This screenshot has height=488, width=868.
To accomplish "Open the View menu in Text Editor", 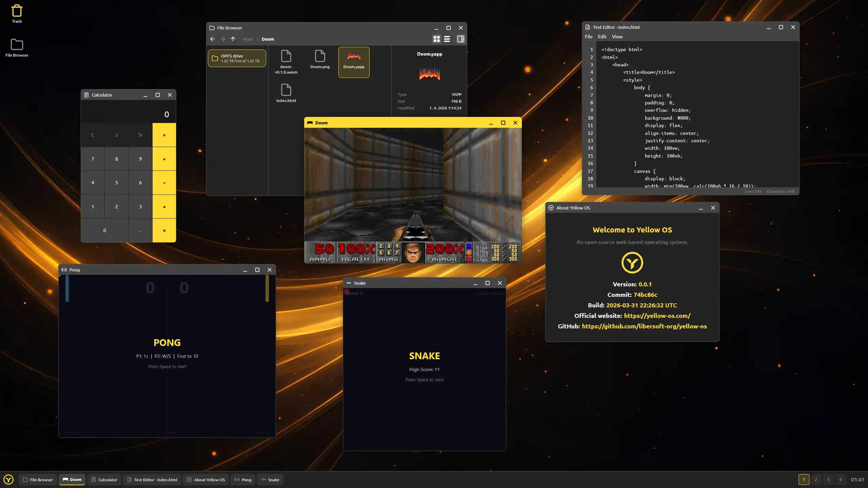I will (617, 37).
